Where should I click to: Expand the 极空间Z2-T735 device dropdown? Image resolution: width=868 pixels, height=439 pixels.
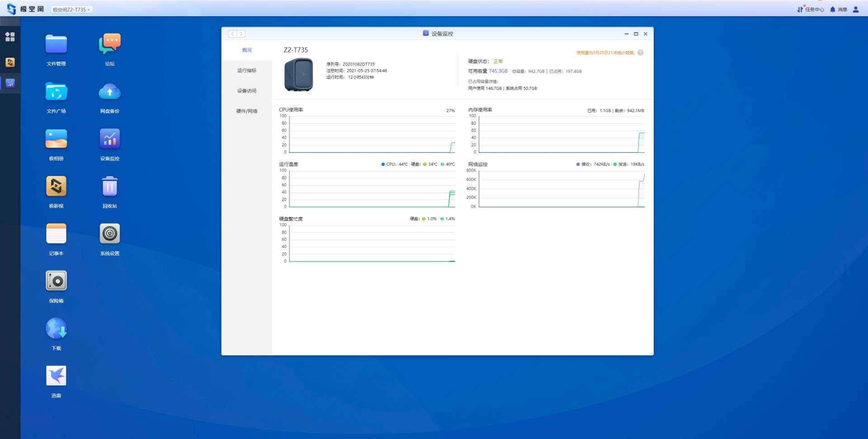click(71, 9)
